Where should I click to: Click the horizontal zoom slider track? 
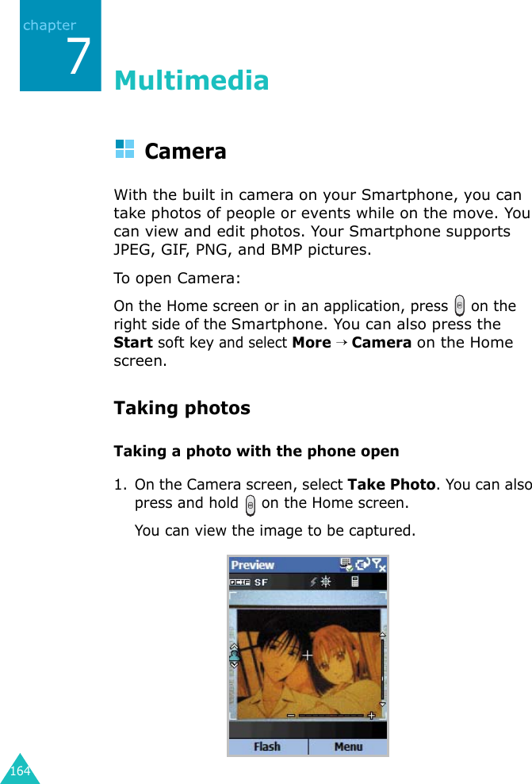coord(331,716)
